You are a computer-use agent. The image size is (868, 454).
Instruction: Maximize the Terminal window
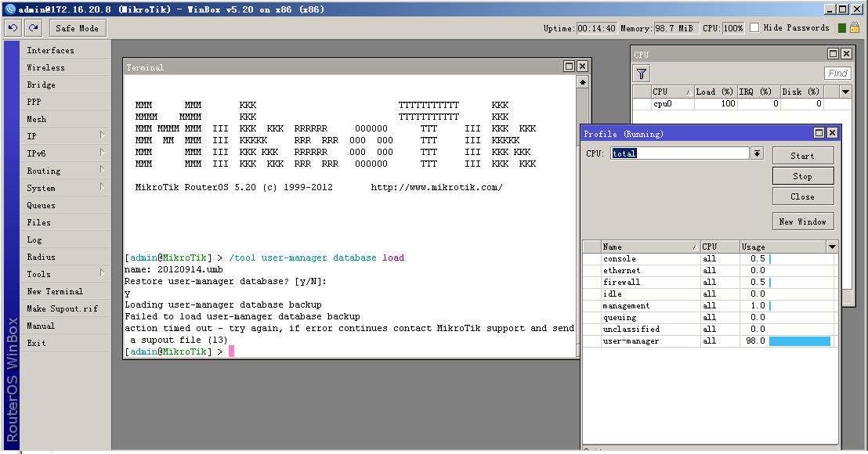[x=570, y=67]
